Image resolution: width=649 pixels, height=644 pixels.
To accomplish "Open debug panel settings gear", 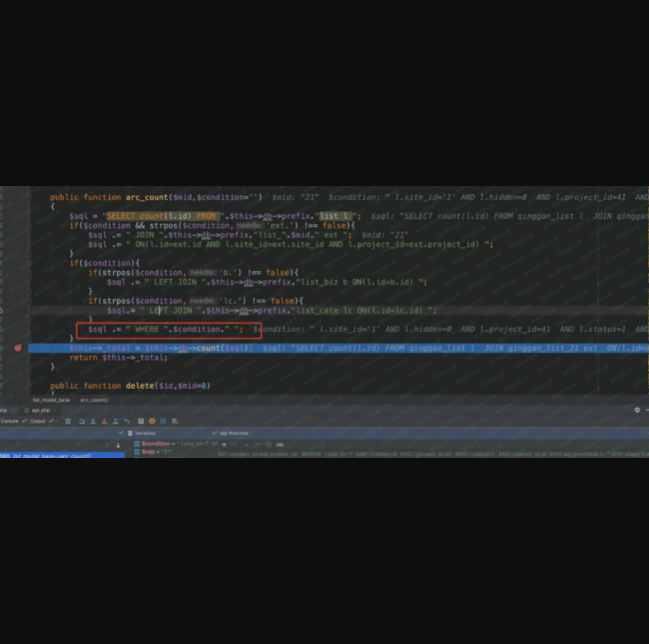I will click(x=638, y=410).
